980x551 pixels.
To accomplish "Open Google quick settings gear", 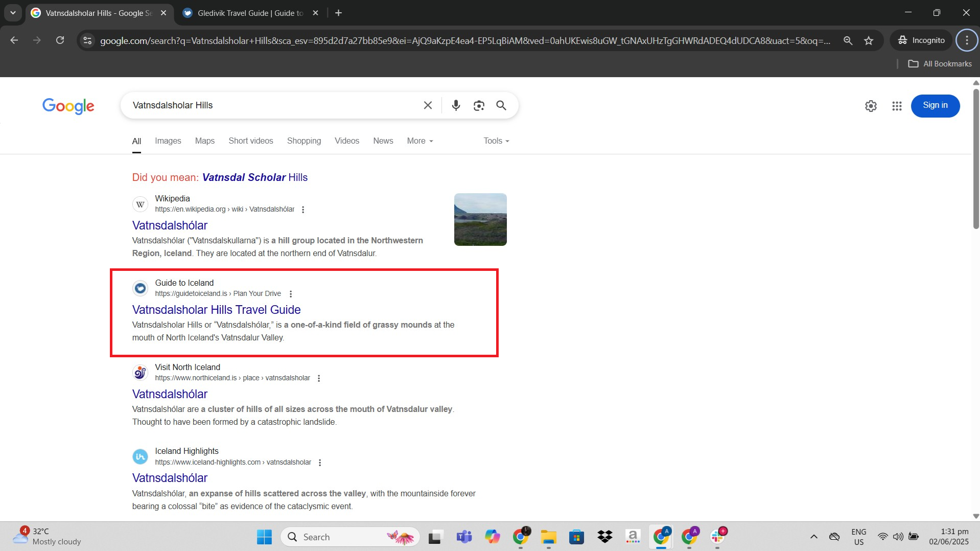I will tap(871, 106).
